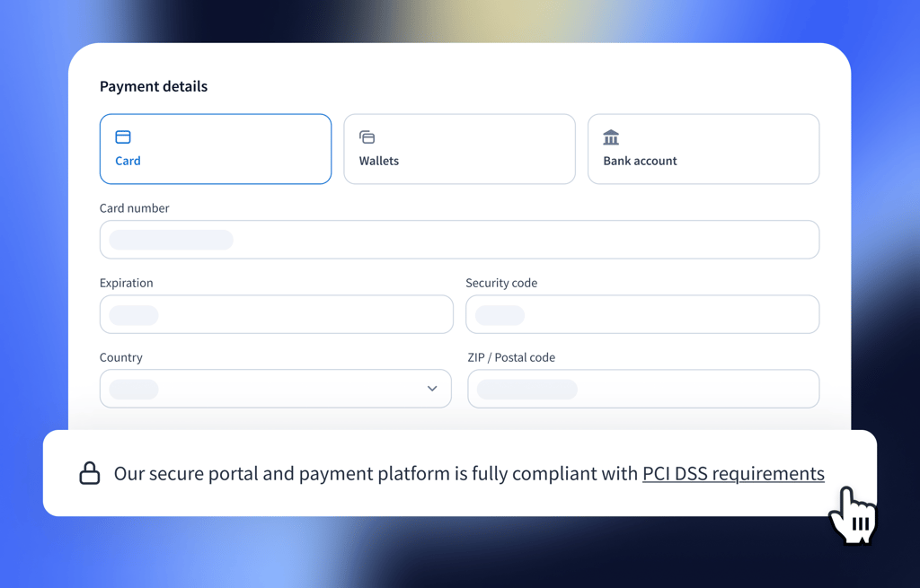Click the bank building icon
920x588 pixels.
(x=611, y=137)
